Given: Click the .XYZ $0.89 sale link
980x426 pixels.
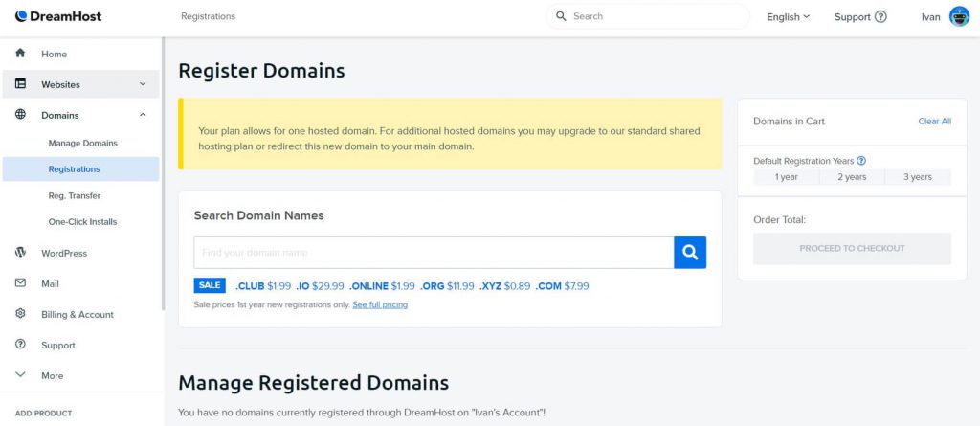Looking at the screenshot, I should 505,286.
